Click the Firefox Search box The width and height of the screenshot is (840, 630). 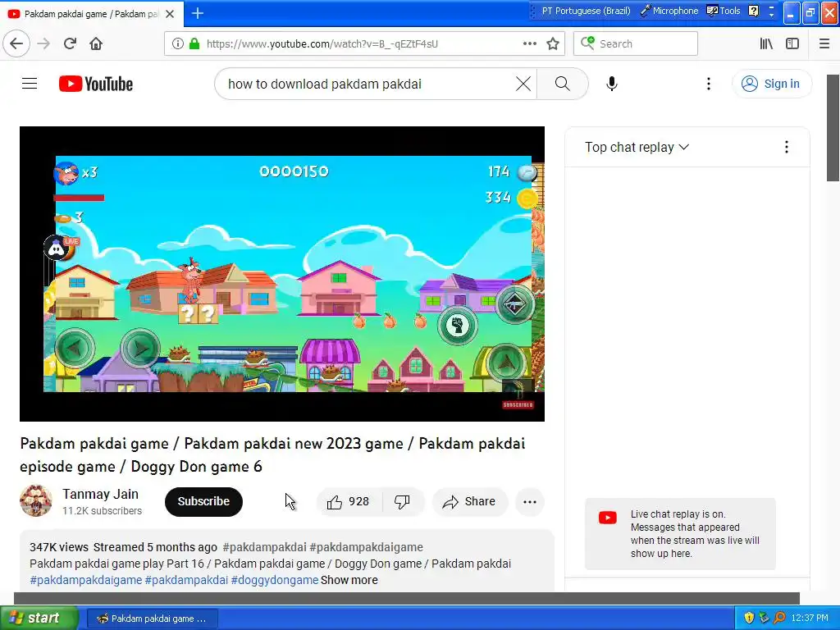click(x=636, y=43)
